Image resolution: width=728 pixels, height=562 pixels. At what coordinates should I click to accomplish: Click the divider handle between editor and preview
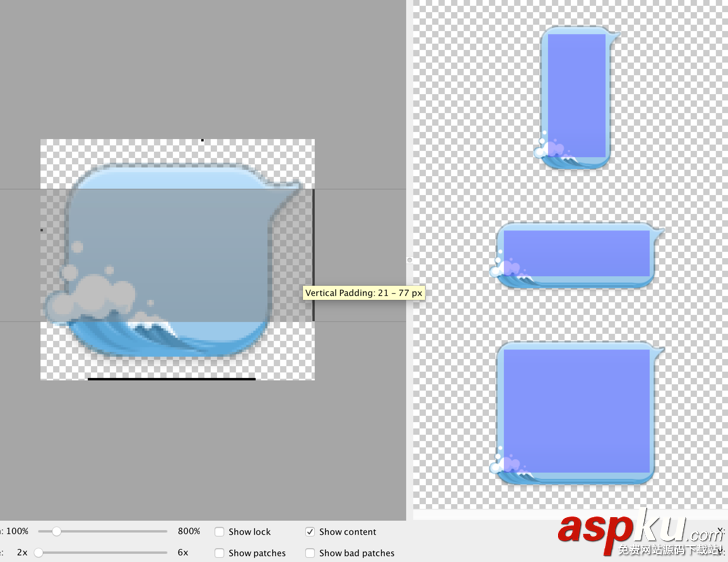pos(410,260)
